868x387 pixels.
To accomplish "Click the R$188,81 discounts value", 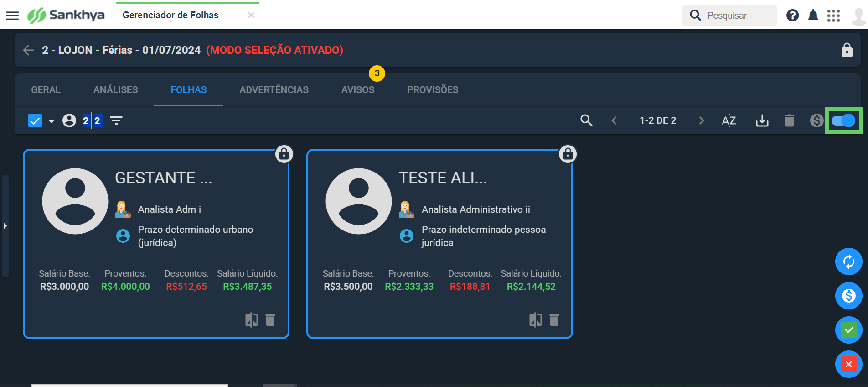I will click(x=470, y=287).
